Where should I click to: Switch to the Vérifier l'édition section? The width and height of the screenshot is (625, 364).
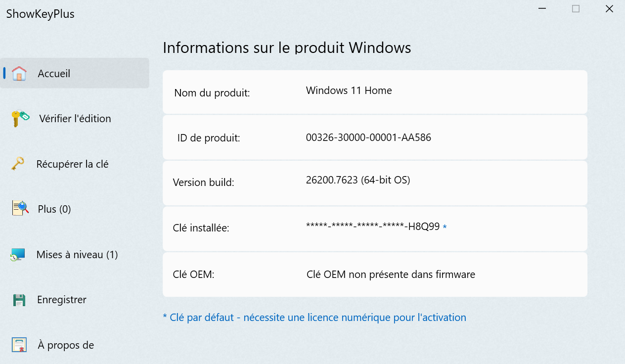(75, 118)
